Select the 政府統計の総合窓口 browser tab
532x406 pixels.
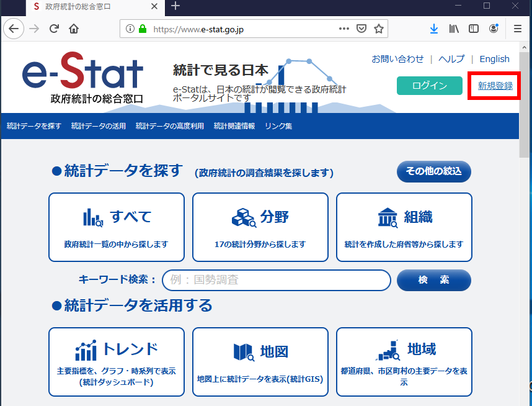(x=95, y=7)
